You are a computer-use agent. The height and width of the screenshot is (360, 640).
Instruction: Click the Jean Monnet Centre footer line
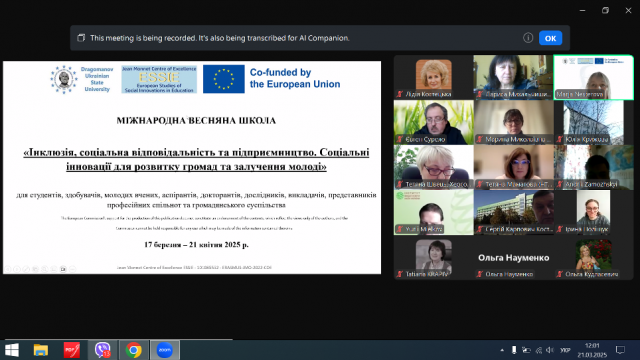tap(194, 268)
